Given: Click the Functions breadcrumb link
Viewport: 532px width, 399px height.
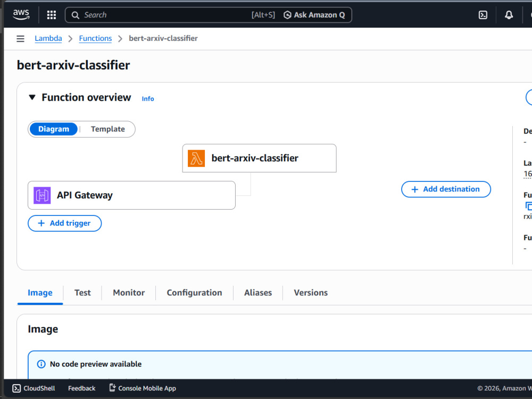Looking at the screenshot, I should (95, 38).
